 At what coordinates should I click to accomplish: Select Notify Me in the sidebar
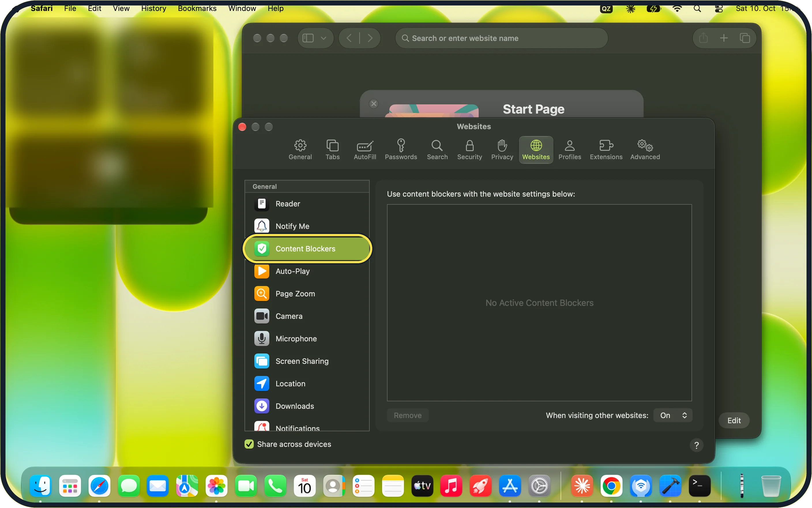(x=307, y=226)
